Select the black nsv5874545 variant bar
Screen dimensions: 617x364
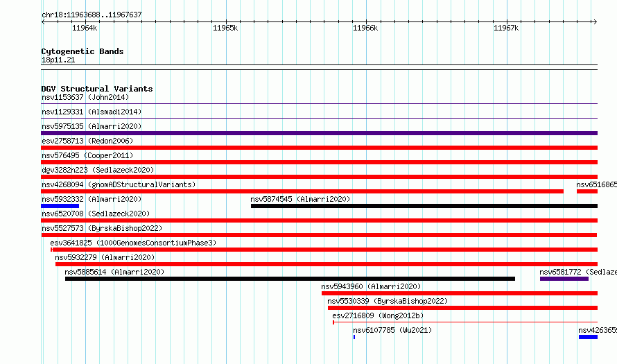(x=424, y=206)
